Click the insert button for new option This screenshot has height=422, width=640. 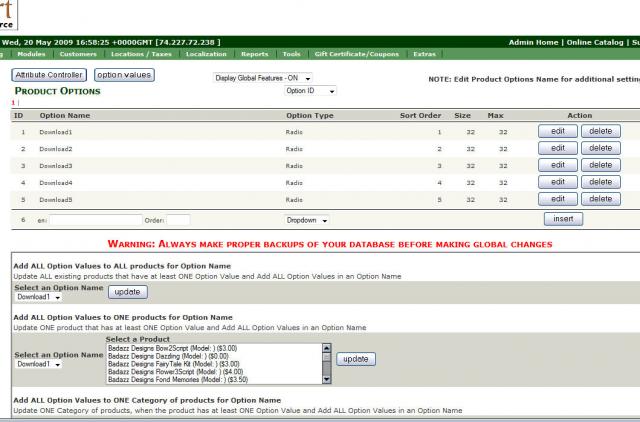pos(563,219)
